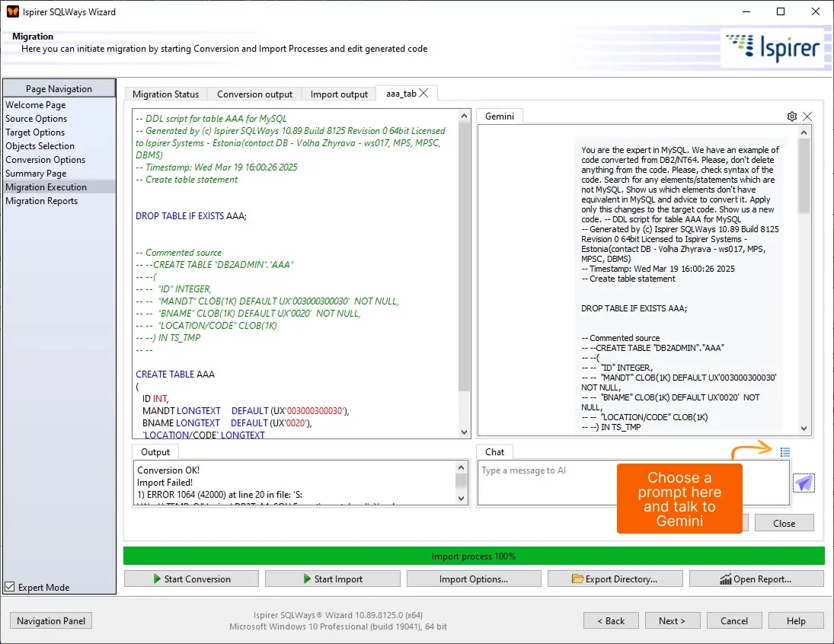Open Export Directory folder button
This screenshot has height=644, width=834.
click(615, 579)
